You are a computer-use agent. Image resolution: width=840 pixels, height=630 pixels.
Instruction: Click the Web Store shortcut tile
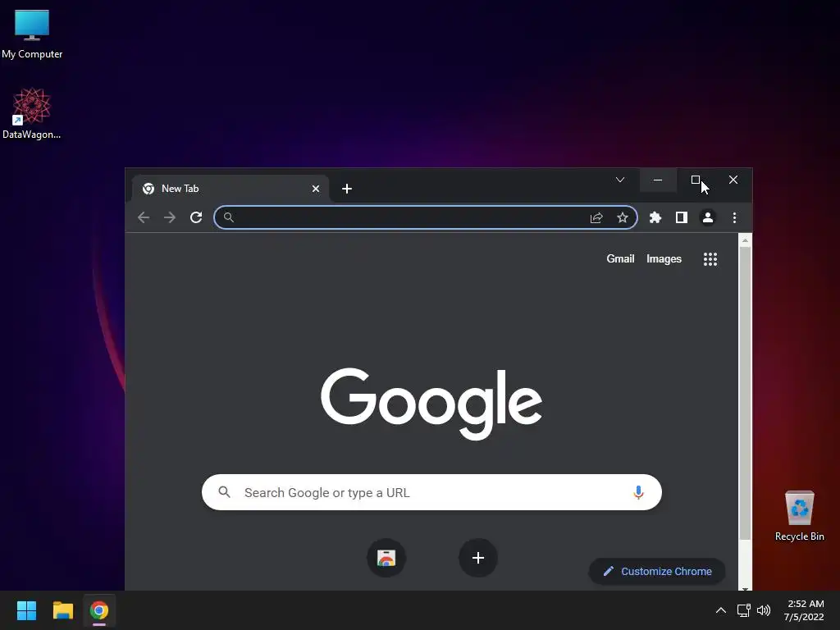tap(386, 558)
